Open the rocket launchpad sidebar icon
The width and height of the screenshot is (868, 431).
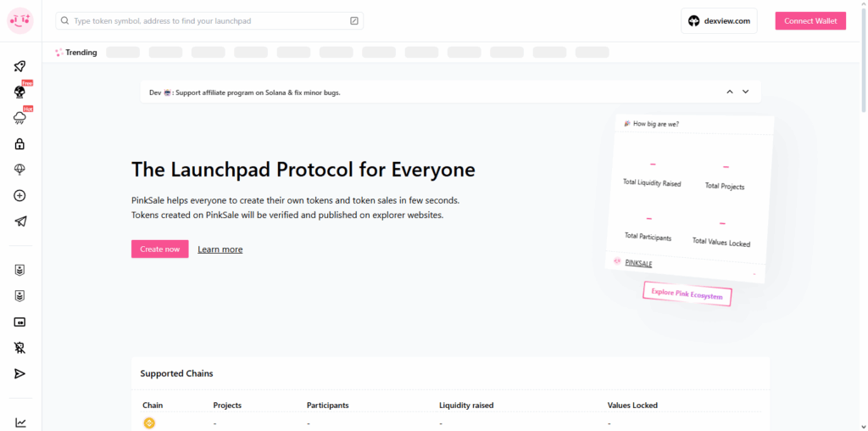click(20, 66)
